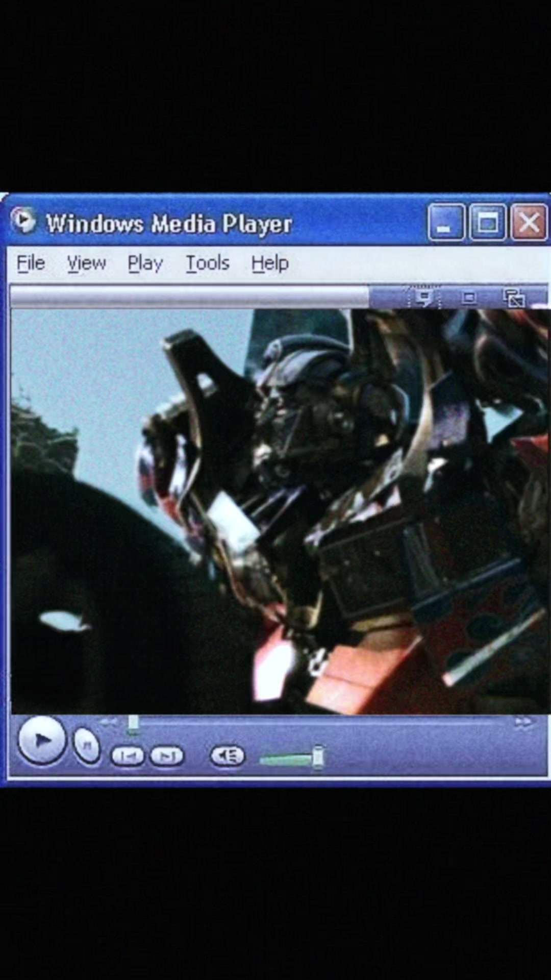Mute the audio with the speaker button
This screenshot has height=980, width=551.
228,756
